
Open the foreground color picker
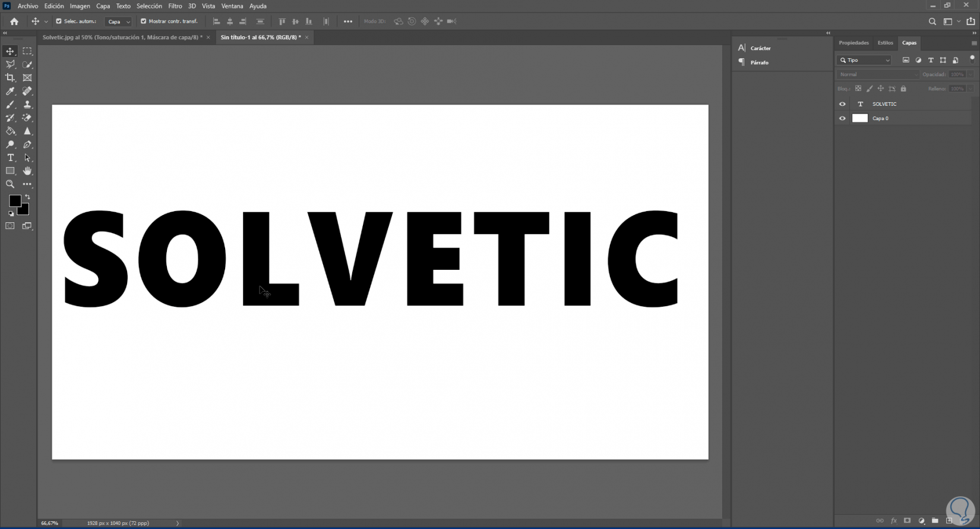(x=14, y=200)
